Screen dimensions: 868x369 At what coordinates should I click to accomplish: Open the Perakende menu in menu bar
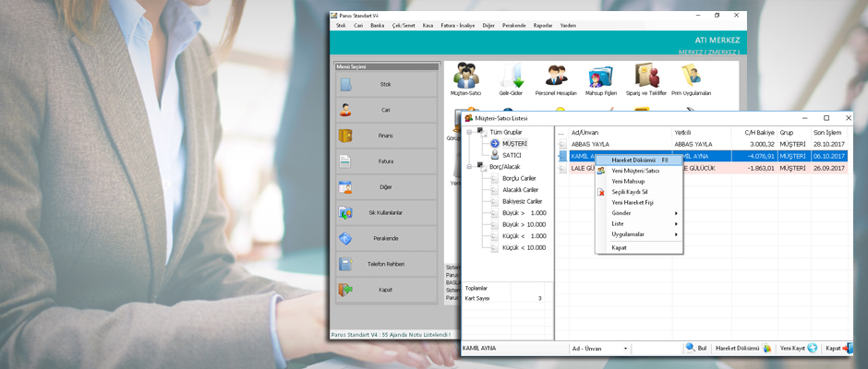(513, 26)
